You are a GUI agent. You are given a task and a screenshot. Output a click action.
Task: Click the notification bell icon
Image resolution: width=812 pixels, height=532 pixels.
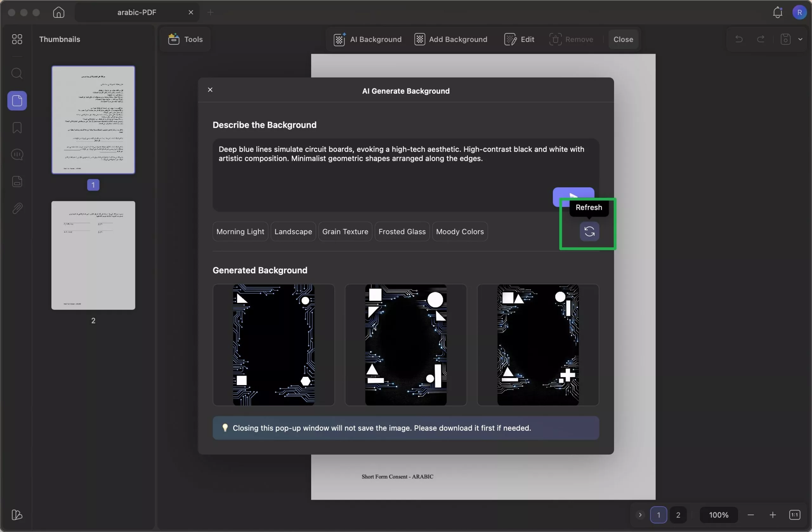777,12
